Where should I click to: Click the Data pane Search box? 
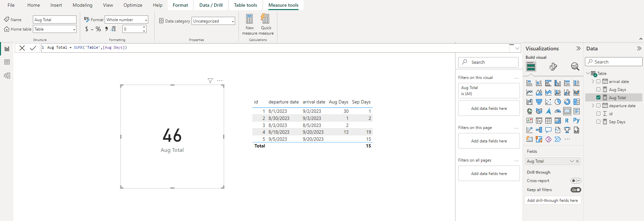[614, 62]
